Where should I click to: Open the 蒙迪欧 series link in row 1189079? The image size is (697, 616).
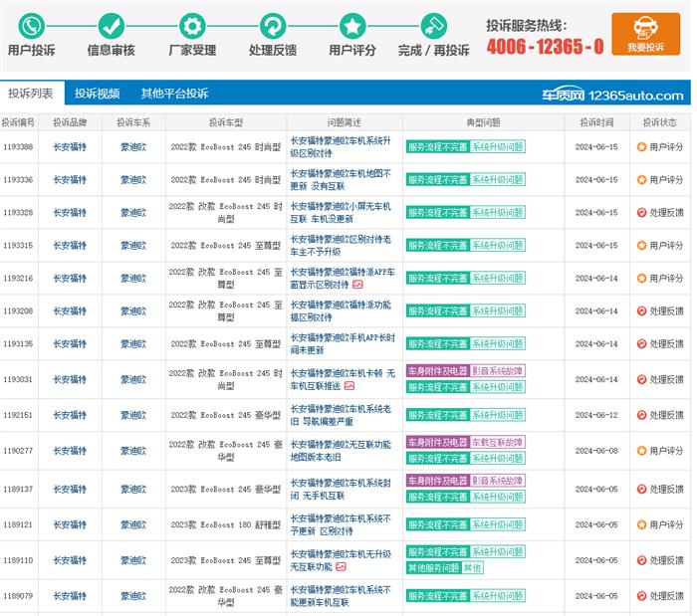coord(133,595)
